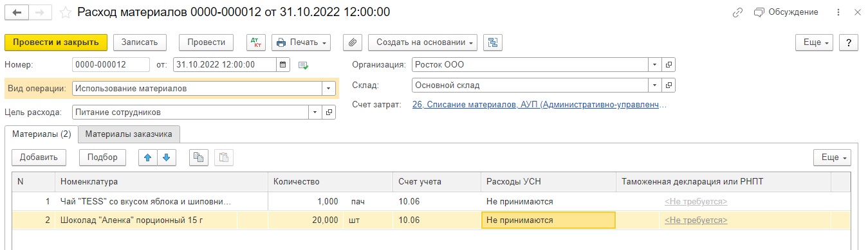Move row down with blue arrow
The height and width of the screenshot is (250, 868).
165,157
